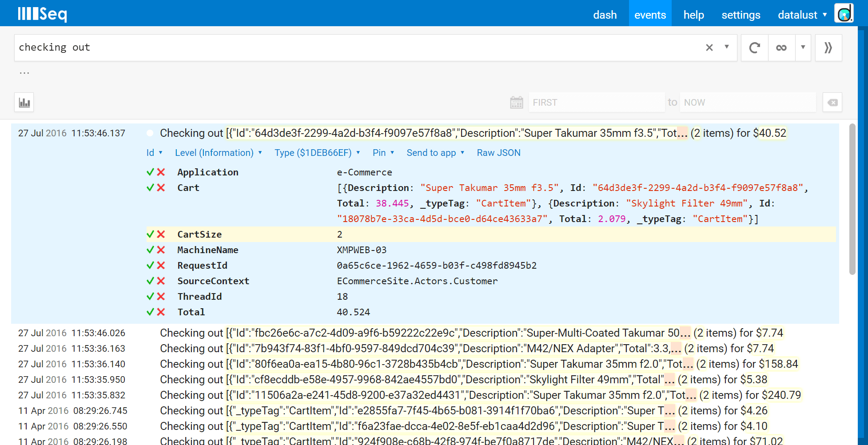The image size is (868, 445).
Task: Click the level dot of the expanded event
Action: [150, 133]
